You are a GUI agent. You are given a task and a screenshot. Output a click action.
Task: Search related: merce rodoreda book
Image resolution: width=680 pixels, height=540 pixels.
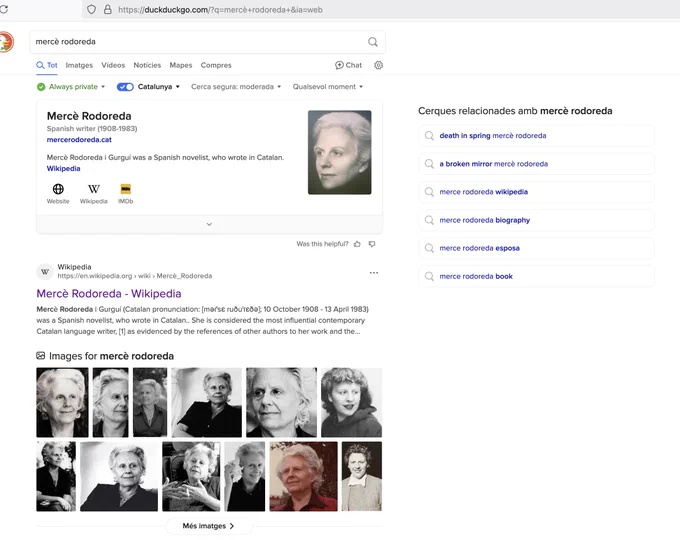click(x=536, y=276)
